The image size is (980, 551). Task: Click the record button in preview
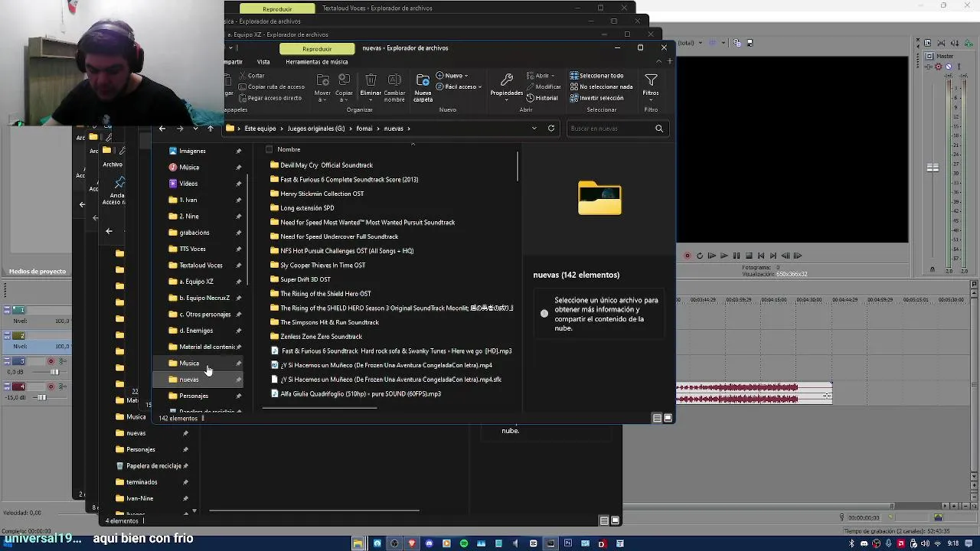point(687,256)
